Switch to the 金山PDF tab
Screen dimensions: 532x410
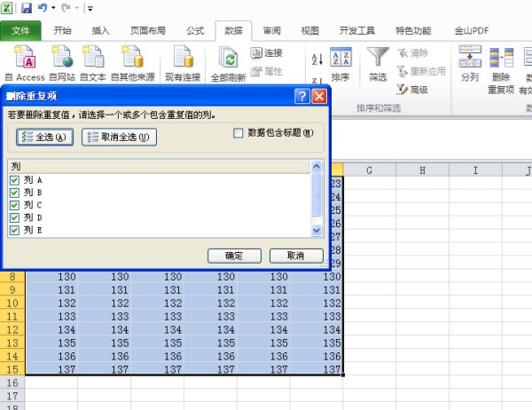click(x=472, y=30)
